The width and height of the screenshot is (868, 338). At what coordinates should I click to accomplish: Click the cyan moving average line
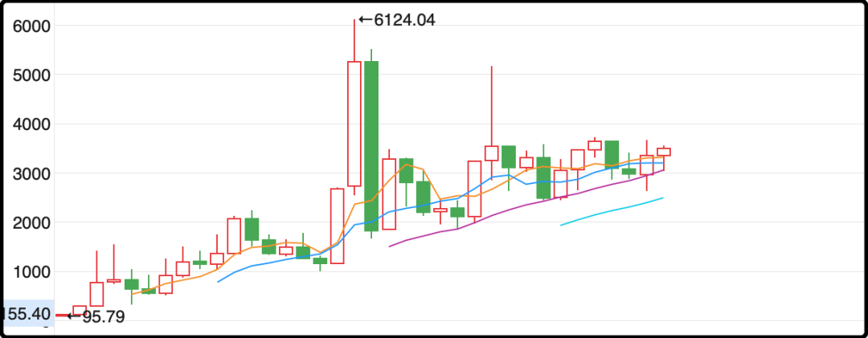[612, 211]
